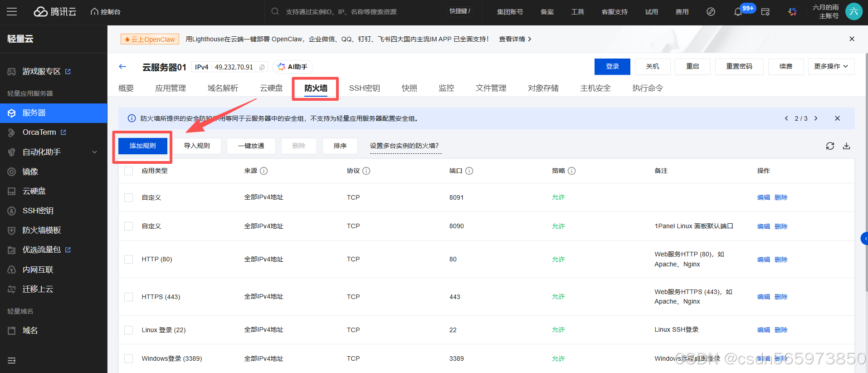Click the blue 登录 button
The image size is (868, 373).
tap(612, 66)
